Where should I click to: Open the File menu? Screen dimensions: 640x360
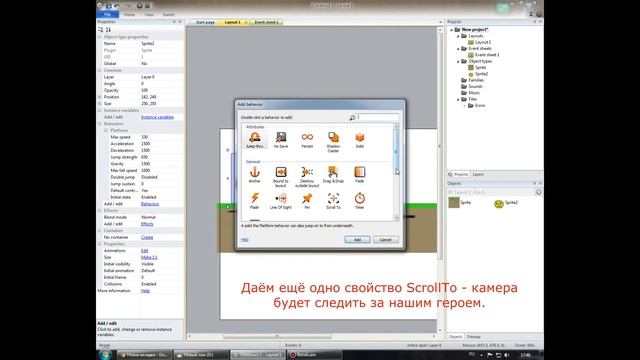(108, 15)
